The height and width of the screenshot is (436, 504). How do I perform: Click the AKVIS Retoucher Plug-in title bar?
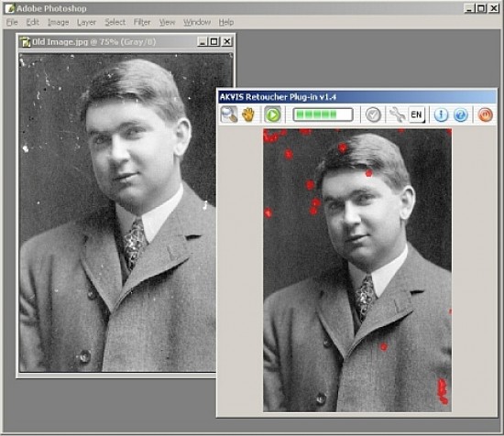click(357, 97)
